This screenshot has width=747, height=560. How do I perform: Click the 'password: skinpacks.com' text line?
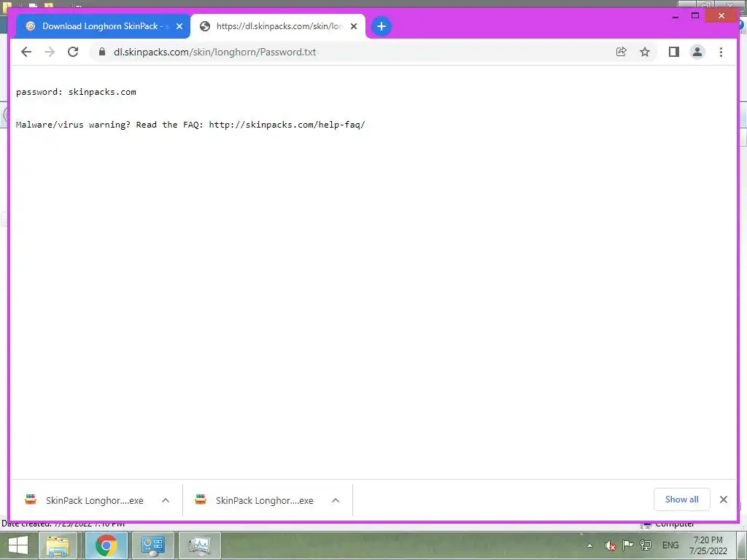click(76, 92)
